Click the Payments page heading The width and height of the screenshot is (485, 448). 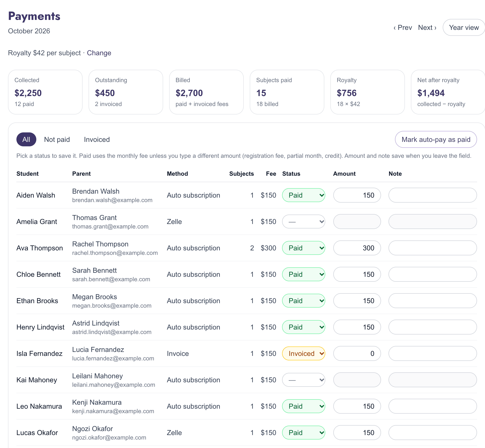[34, 16]
